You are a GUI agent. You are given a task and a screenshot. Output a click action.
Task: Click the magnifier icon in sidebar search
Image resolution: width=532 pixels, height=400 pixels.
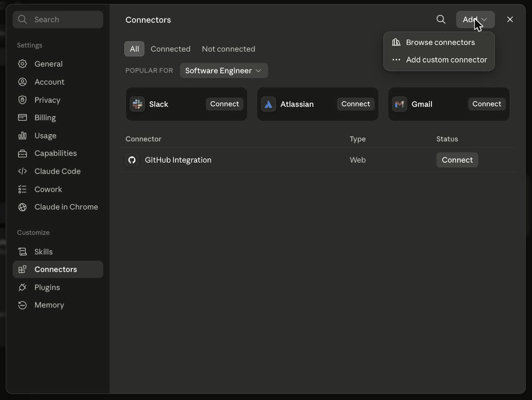(x=22, y=19)
